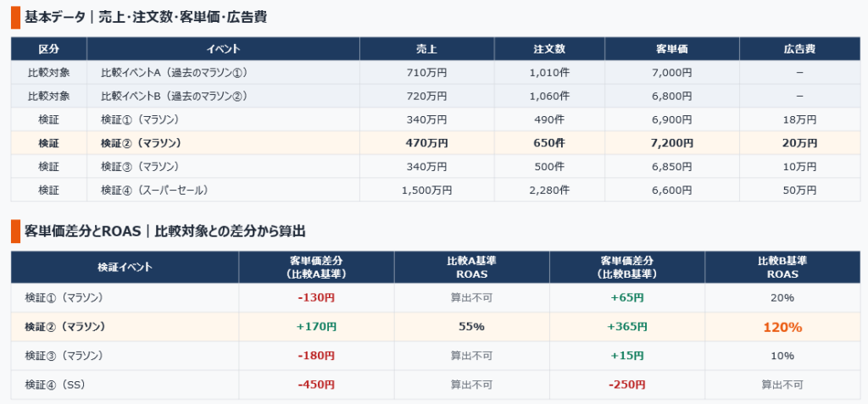Select the 区分 column header

tap(48, 49)
